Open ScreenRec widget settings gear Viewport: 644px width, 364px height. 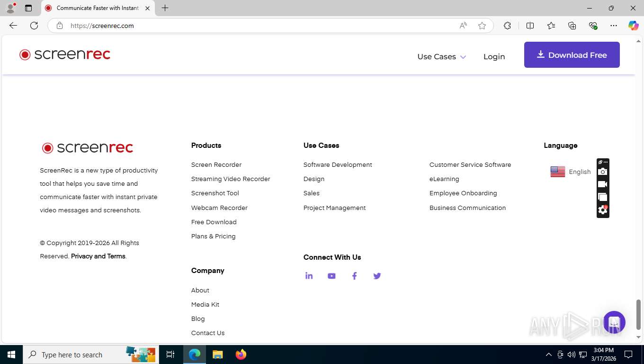point(602,210)
